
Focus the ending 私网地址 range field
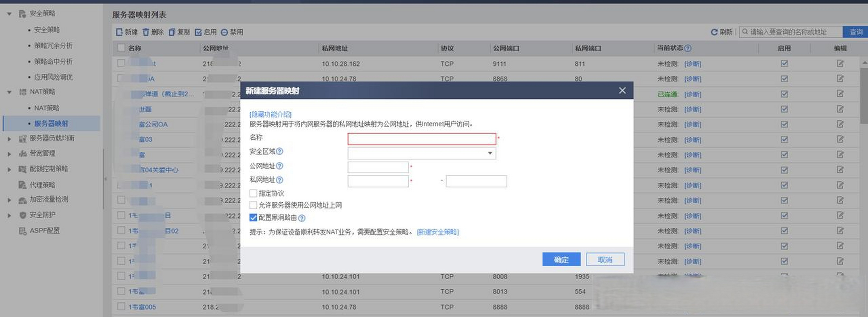point(477,181)
